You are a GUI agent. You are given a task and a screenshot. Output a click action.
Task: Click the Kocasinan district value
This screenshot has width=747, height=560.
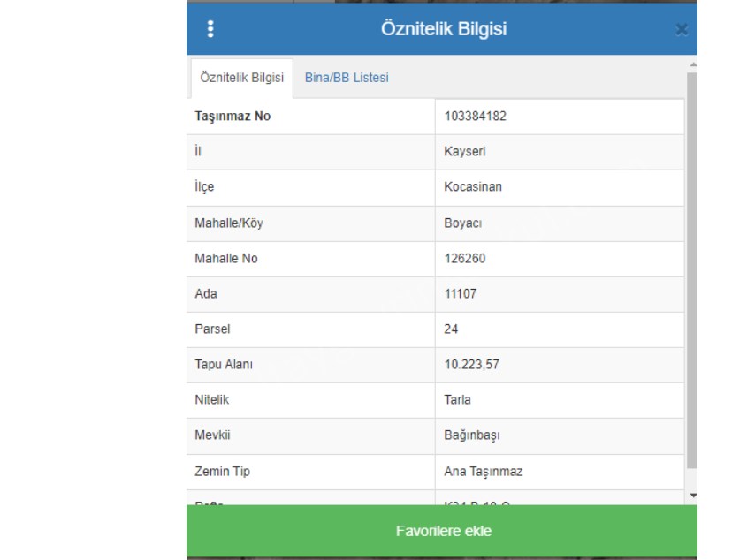click(x=473, y=187)
